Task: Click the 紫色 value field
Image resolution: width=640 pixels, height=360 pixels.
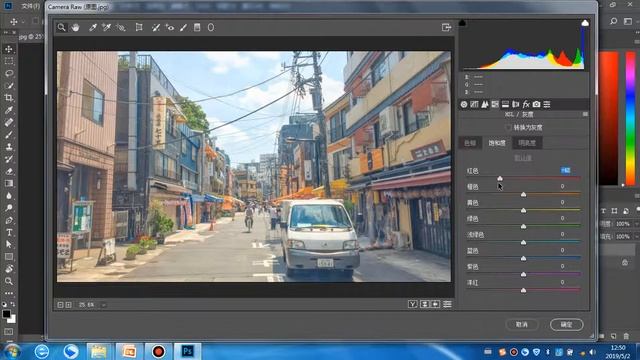Action: pyautogui.click(x=562, y=266)
